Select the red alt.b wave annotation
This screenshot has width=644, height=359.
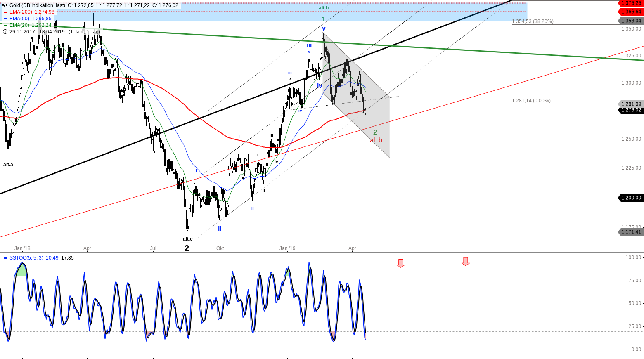tap(376, 140)
